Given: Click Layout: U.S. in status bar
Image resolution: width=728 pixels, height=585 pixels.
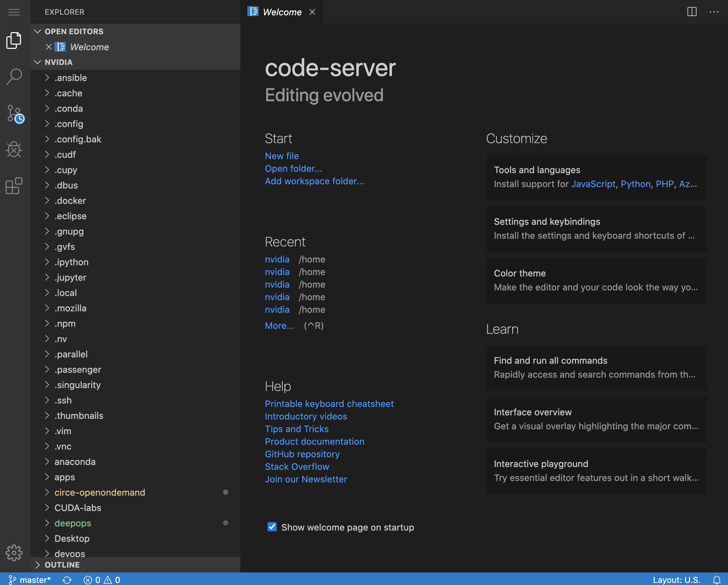Looking at the screenshot, I should click(677, 580).
